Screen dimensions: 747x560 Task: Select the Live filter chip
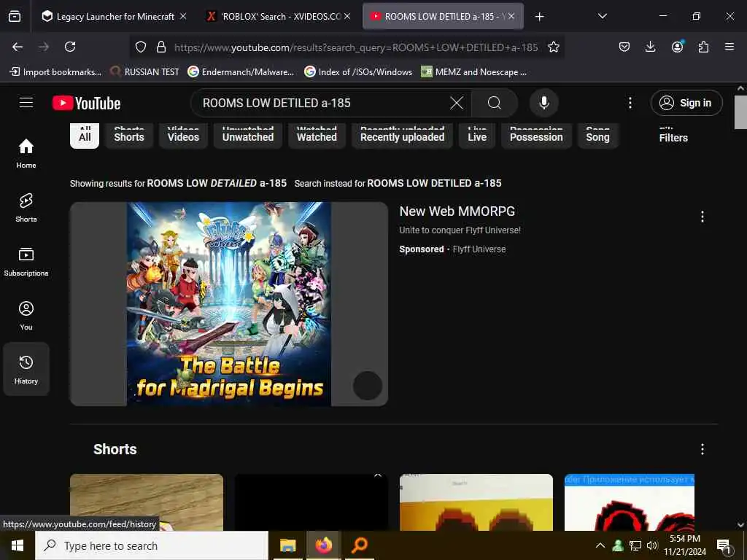tap(477, 136)
